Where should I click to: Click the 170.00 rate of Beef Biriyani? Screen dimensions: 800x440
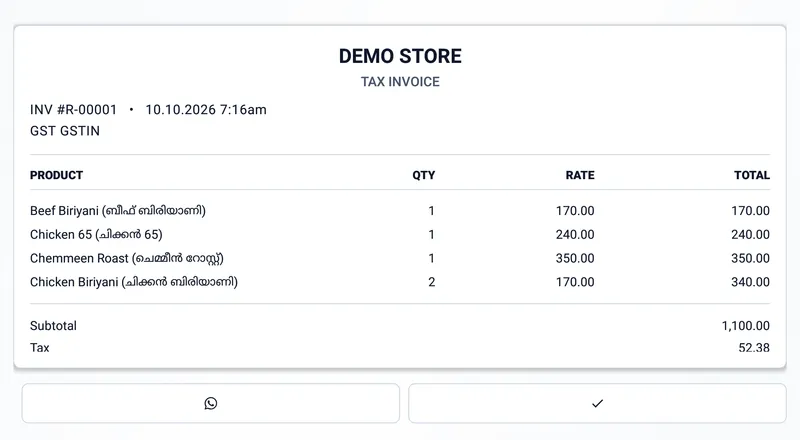[x=575, y=211]
